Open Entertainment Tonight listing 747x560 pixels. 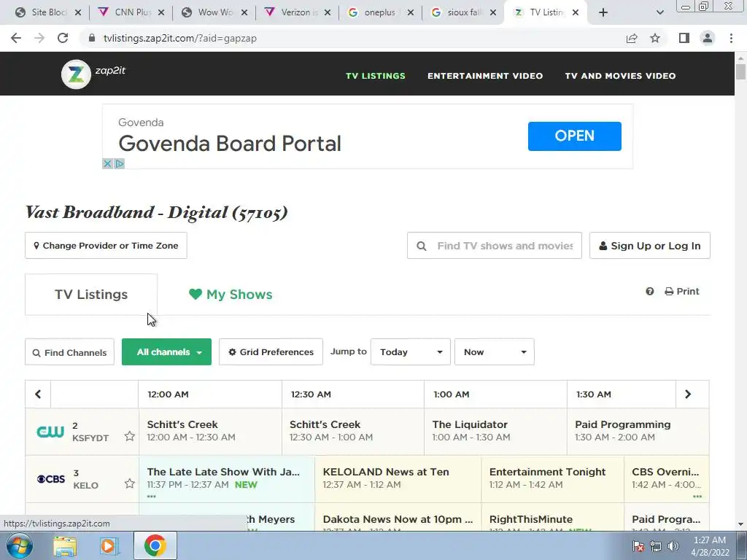(x=553, y=478)
